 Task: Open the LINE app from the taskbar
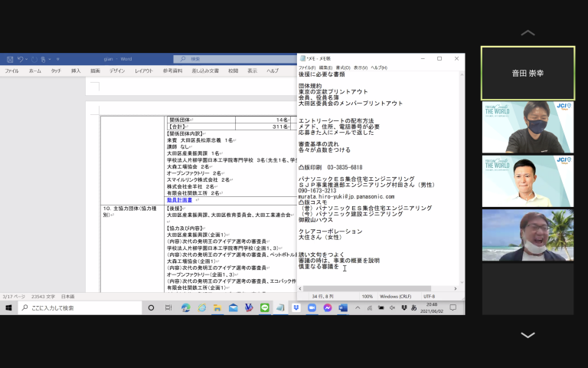264,307
